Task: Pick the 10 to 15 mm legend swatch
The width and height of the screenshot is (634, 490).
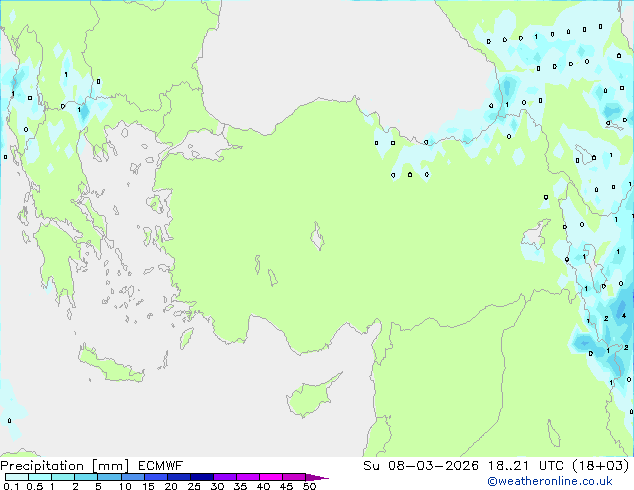Action: coord(134,478)
